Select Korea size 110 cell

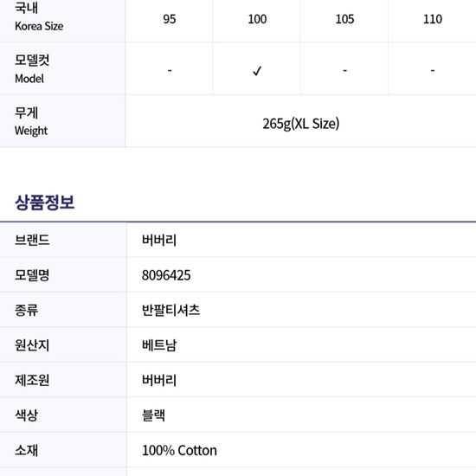(432, 19)
